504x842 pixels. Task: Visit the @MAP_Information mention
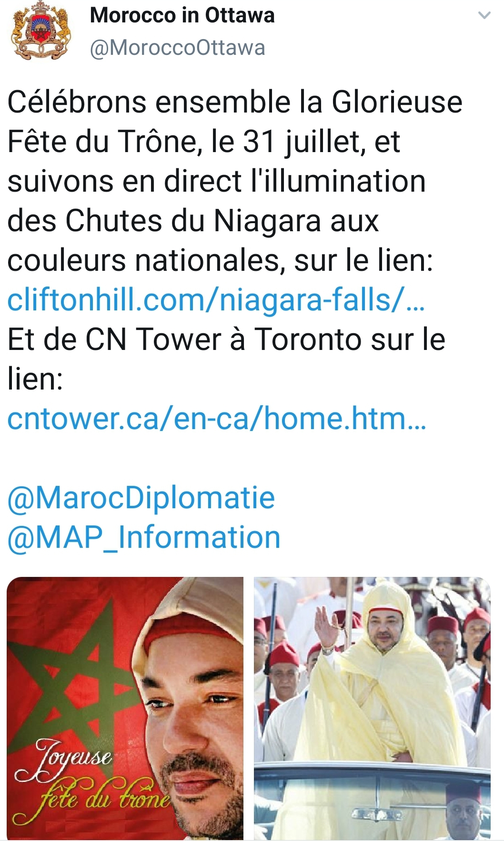[x=144, y=537]
